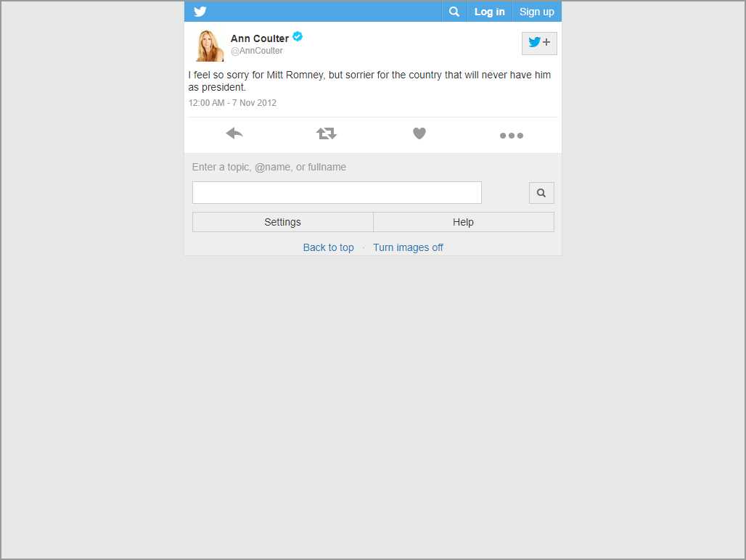This screenshot has height=560, width=746.
Task: Click the Twitter bird home logo
Action: tap(200, 12)
